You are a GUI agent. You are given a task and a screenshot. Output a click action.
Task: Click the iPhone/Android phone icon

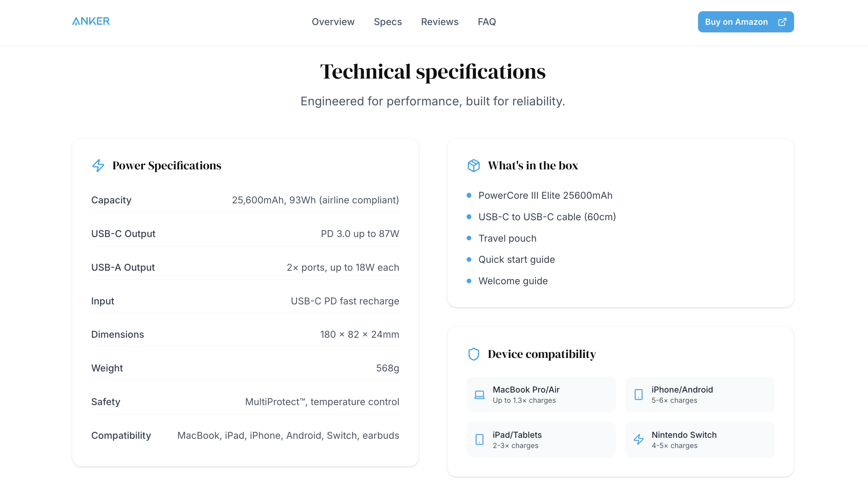[x=638, y=394]
